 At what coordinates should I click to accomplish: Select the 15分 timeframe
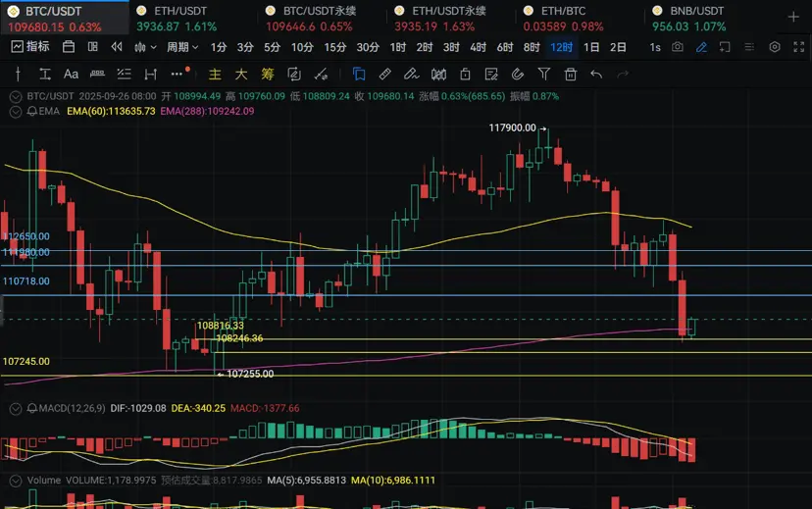tap(335, 47)
